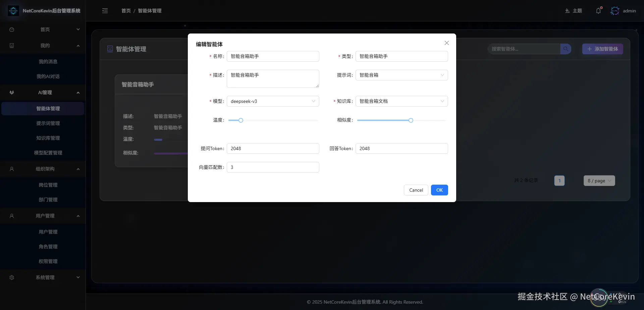The width and height of the screenshot is (644, 310).
Task: Click the AI管理 sidebar icon
Action: [x=11, y=92]
